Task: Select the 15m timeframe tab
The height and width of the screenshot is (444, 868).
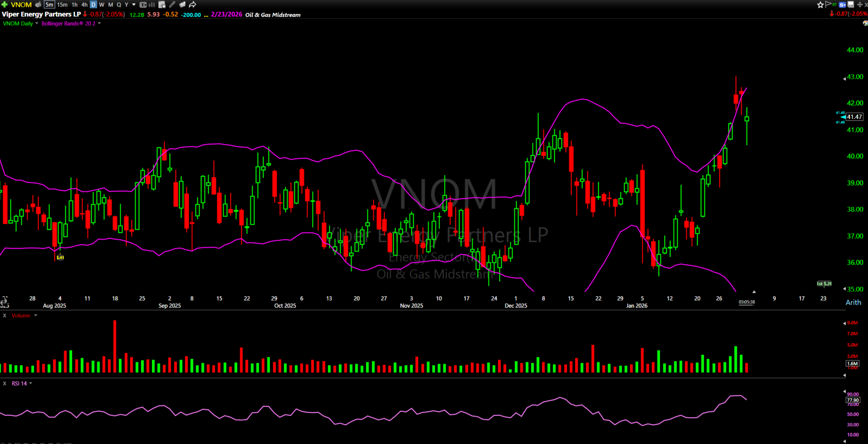Action: click(x=62, y=5)
